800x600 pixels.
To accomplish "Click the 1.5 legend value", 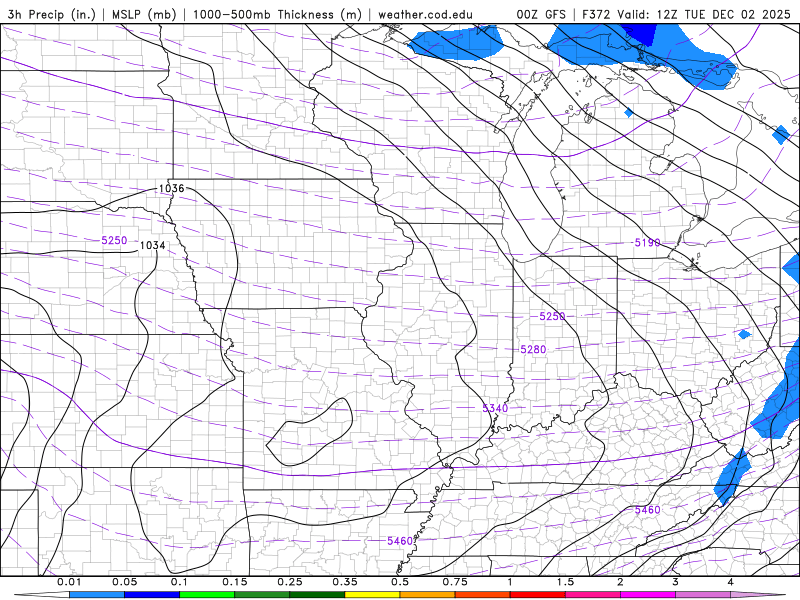I will coord(565,582).
